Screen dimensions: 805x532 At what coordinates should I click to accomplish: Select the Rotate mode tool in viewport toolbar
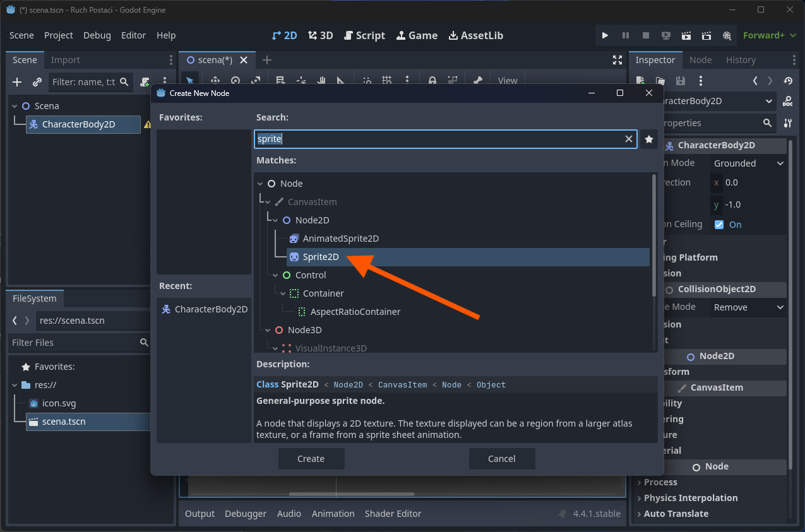point(236,81)
